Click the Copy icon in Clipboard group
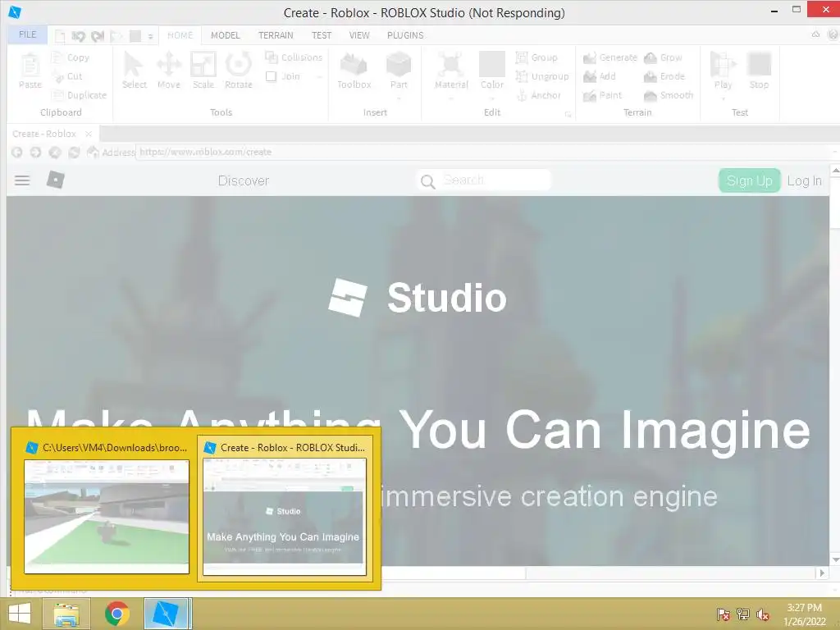 tap(57, 57)
